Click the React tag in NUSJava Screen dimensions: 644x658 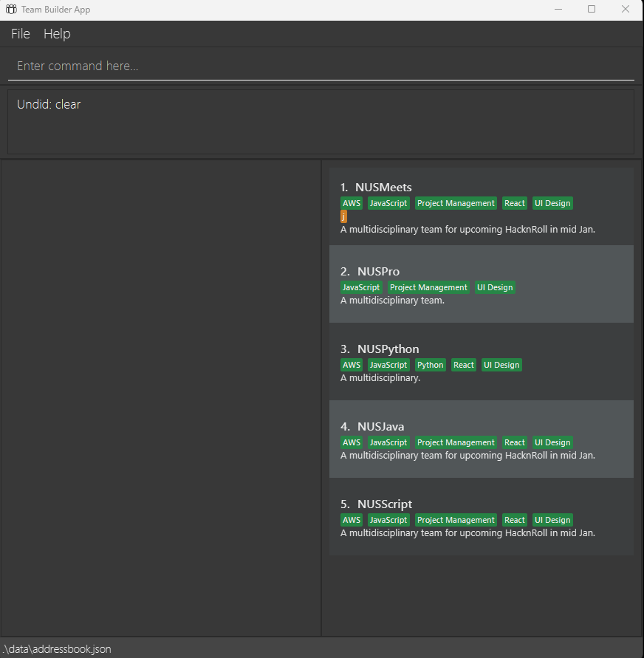point(515,442)
